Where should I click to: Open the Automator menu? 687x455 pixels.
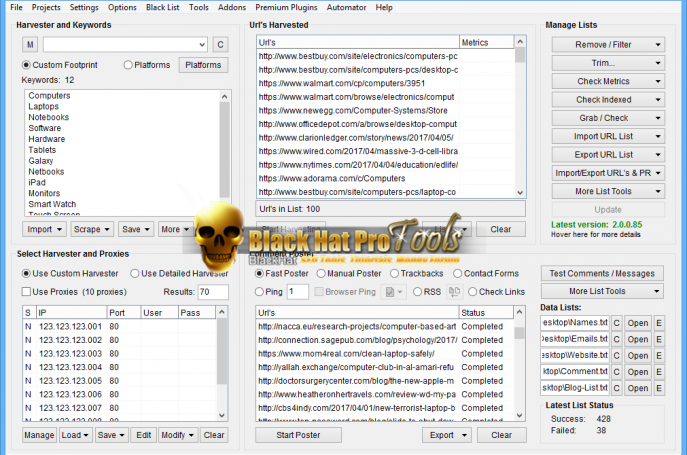(346, 7)
